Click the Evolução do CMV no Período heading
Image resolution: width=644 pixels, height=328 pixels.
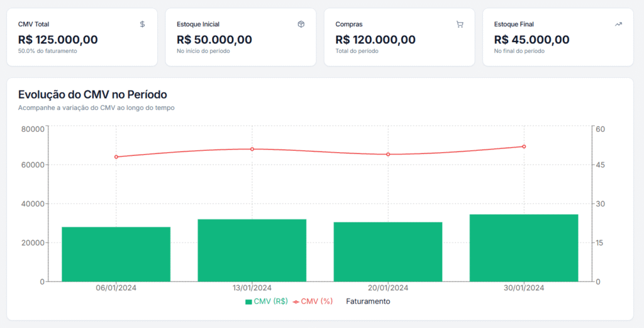92,94
